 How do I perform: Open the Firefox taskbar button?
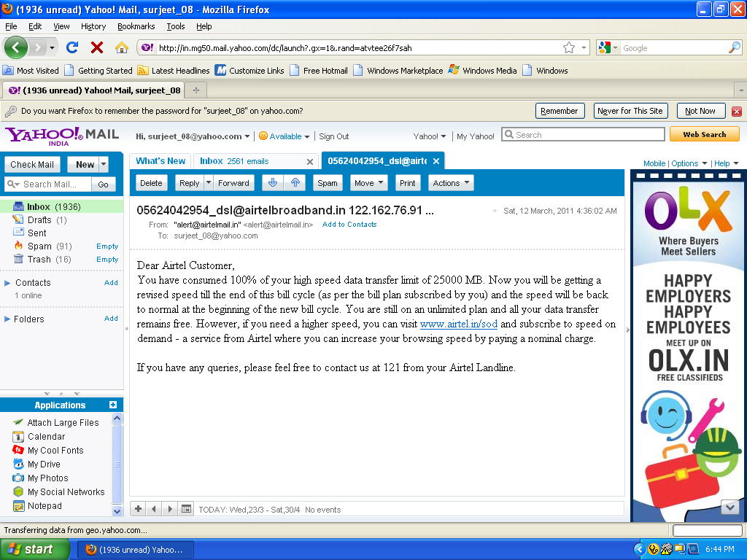pos(136,550)
